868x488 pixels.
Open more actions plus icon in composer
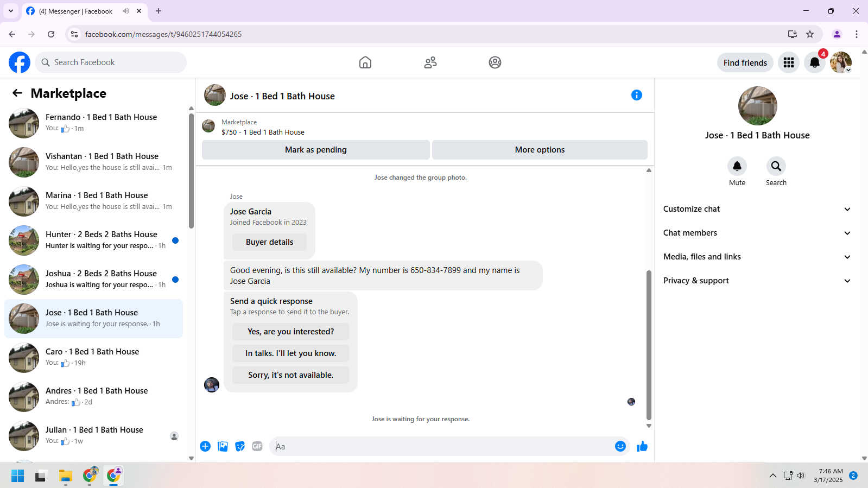click(x=205, y=446)
